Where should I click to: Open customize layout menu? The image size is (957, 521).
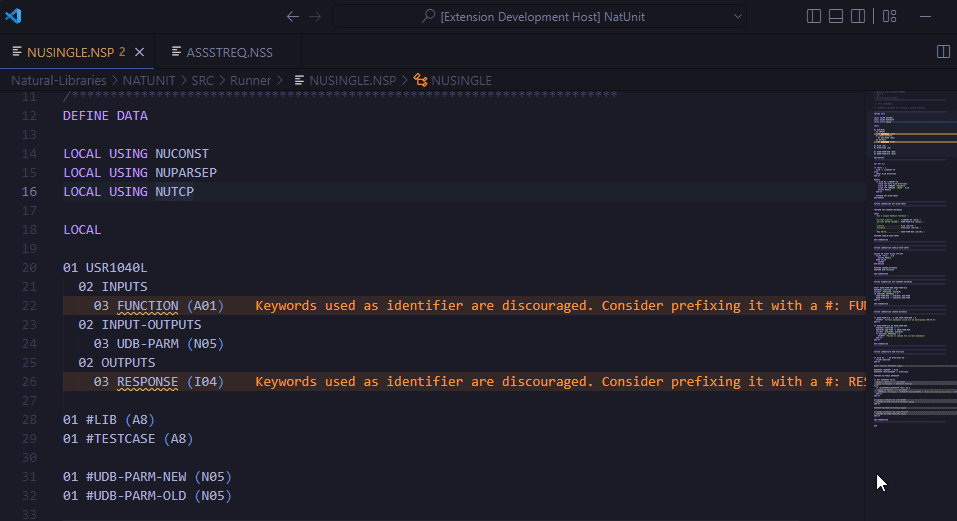(x=889, y=16)
